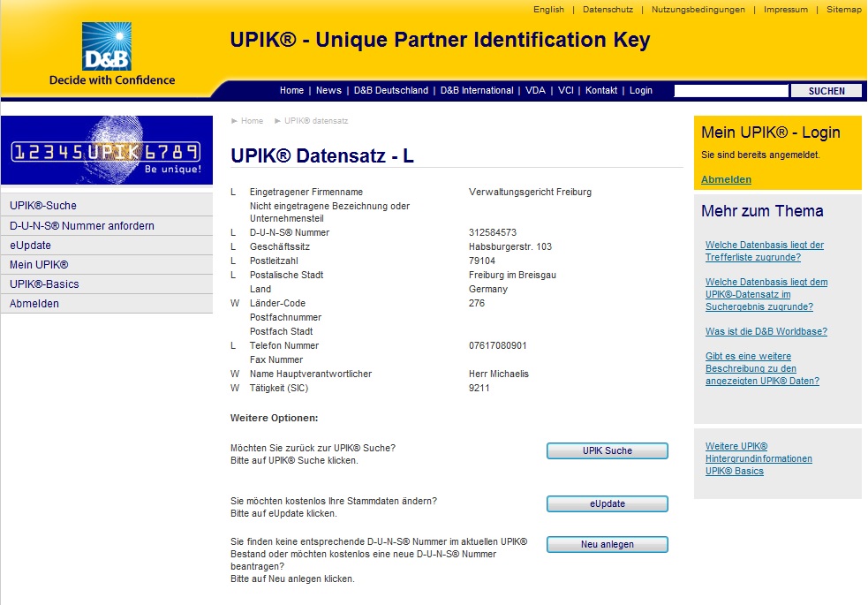Open eUpdate from the left menu
This screenshot has height=605, width=868.
coord(30,246)
